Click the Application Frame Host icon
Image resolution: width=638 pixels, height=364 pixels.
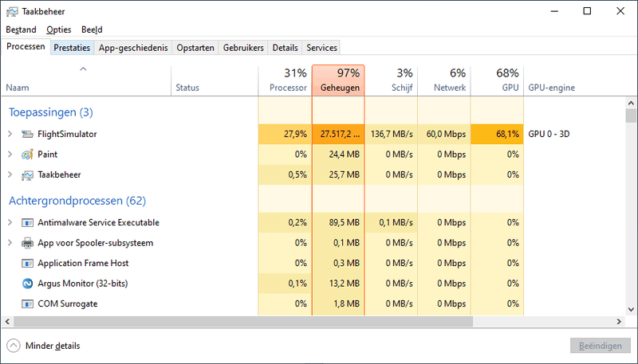[x=27, y=264]
